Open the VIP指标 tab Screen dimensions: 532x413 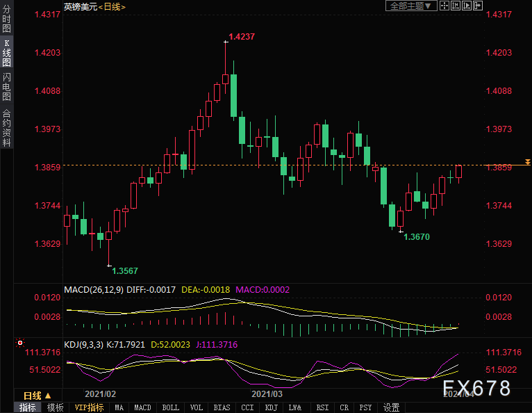[89, 407]
